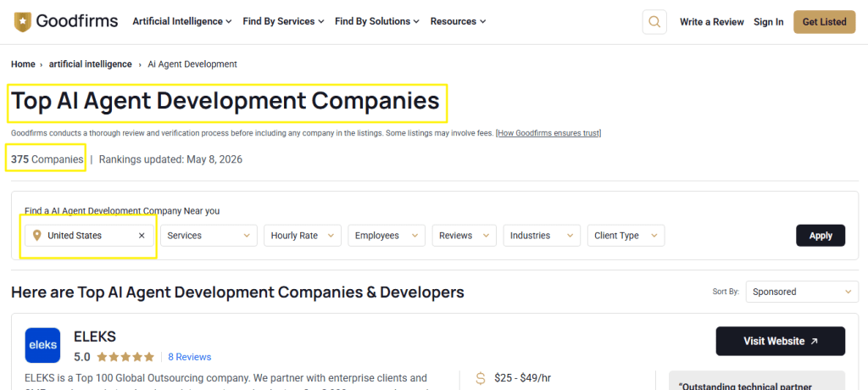Open the Reviews filter dropdown
Image resolution: width=868 pixels, height=390 pixels.
(464, 236)
